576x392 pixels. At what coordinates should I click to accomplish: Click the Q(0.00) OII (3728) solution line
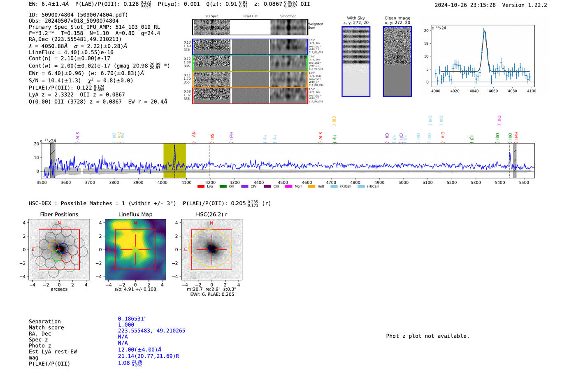[x=98, y=102]
